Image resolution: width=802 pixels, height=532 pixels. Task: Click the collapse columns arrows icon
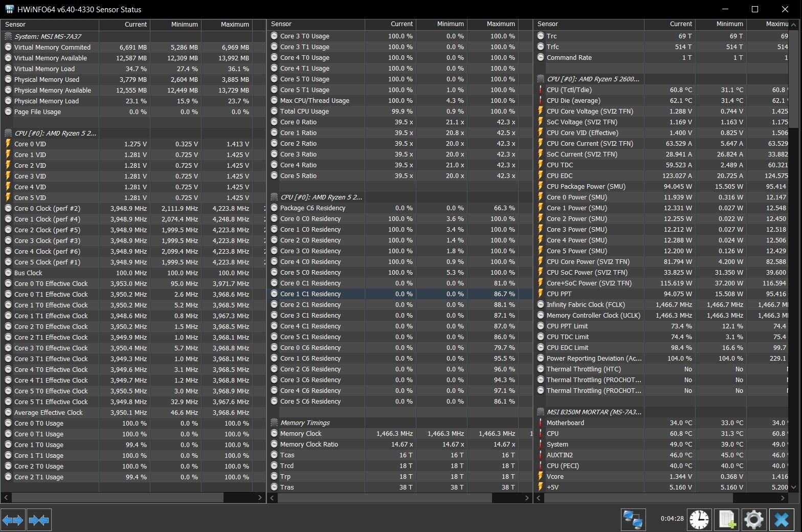(39, 520)
